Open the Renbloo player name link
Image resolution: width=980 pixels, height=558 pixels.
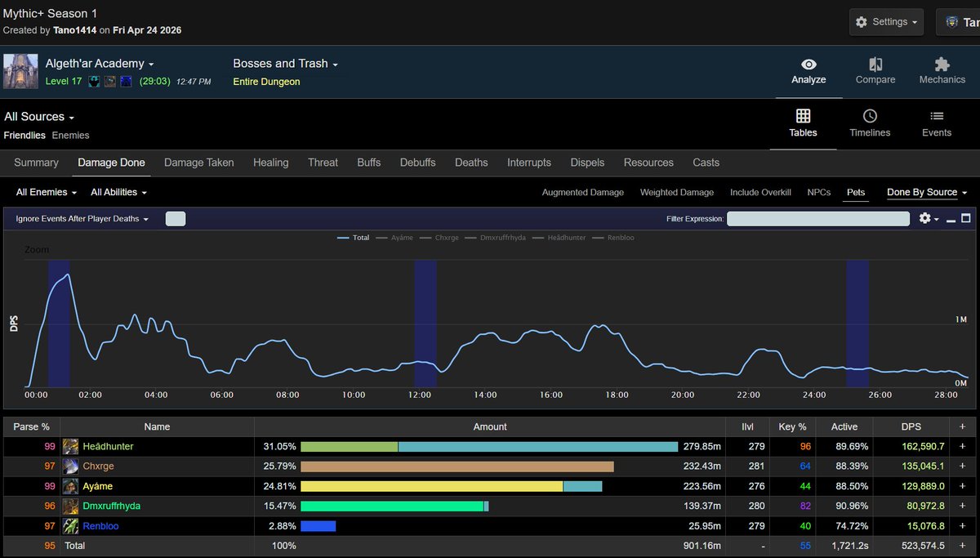point(100,526)
